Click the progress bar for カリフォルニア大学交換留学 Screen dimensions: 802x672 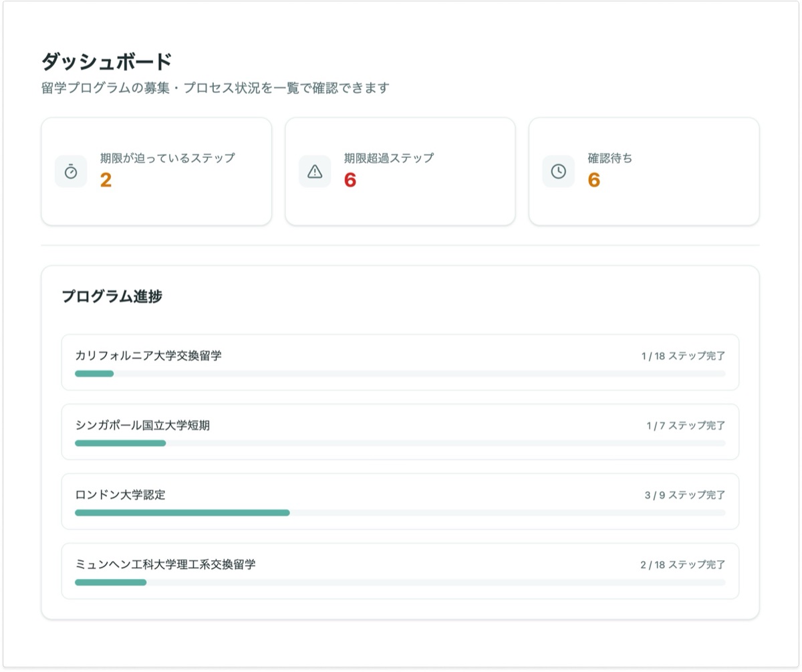pos(400,374)
